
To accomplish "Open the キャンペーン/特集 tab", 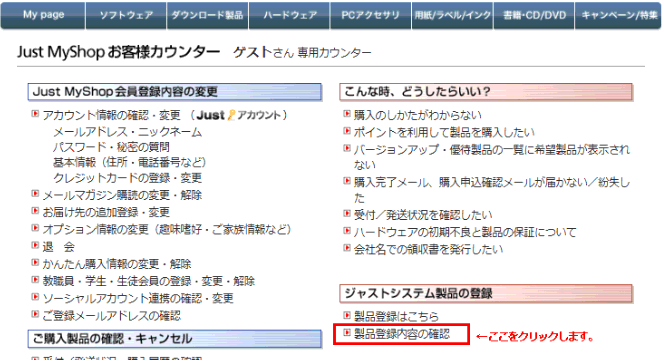I will pos(618,15).
